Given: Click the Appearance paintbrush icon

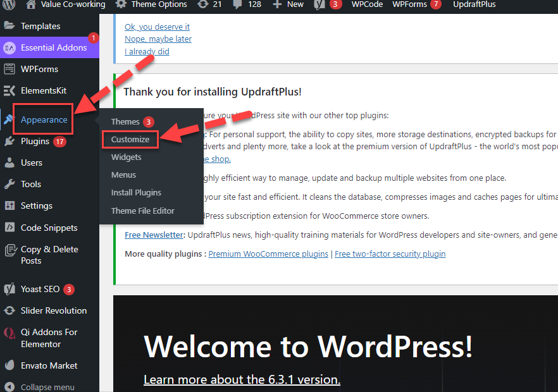Looking at the screenshot, I should click(x=8, y=119).
